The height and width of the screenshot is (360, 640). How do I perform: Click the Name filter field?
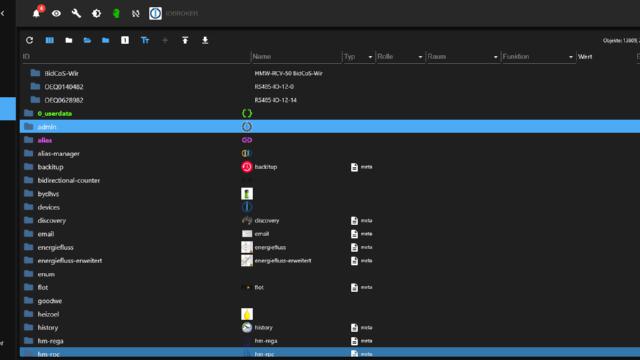coord(296,57)
